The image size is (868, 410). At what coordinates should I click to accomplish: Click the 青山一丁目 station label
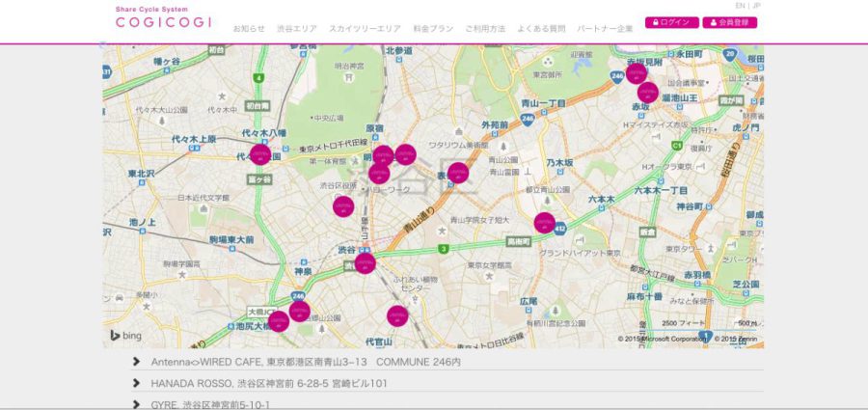544,103
